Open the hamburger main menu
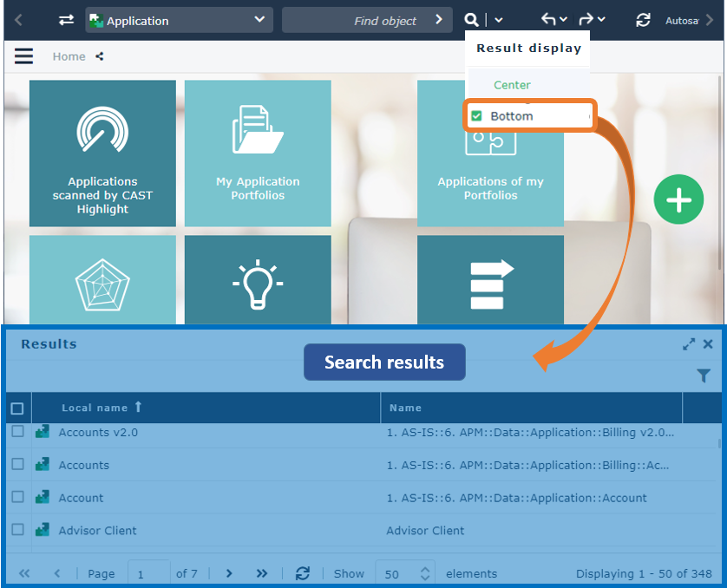 coord(23,56)
